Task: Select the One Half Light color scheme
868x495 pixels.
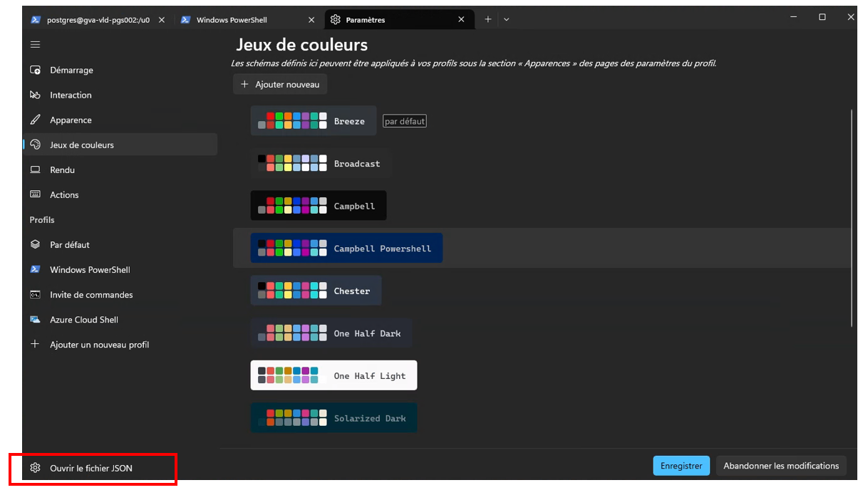Action: tap(334, 375)
